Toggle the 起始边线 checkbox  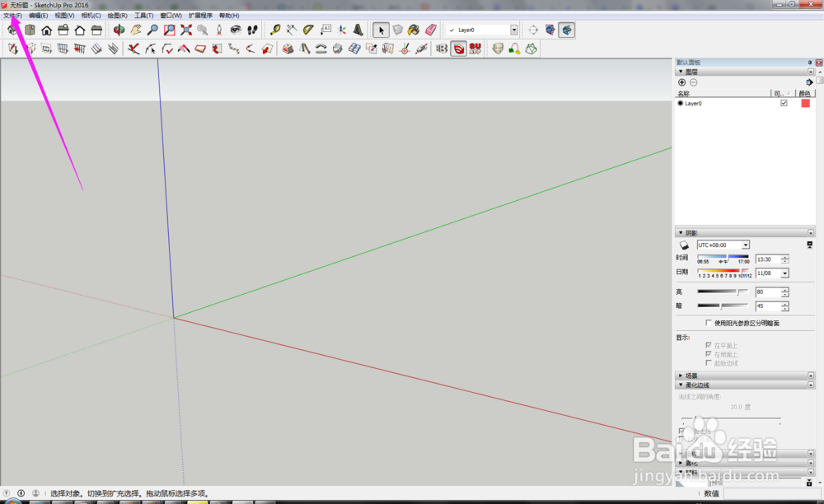(709, 363)
